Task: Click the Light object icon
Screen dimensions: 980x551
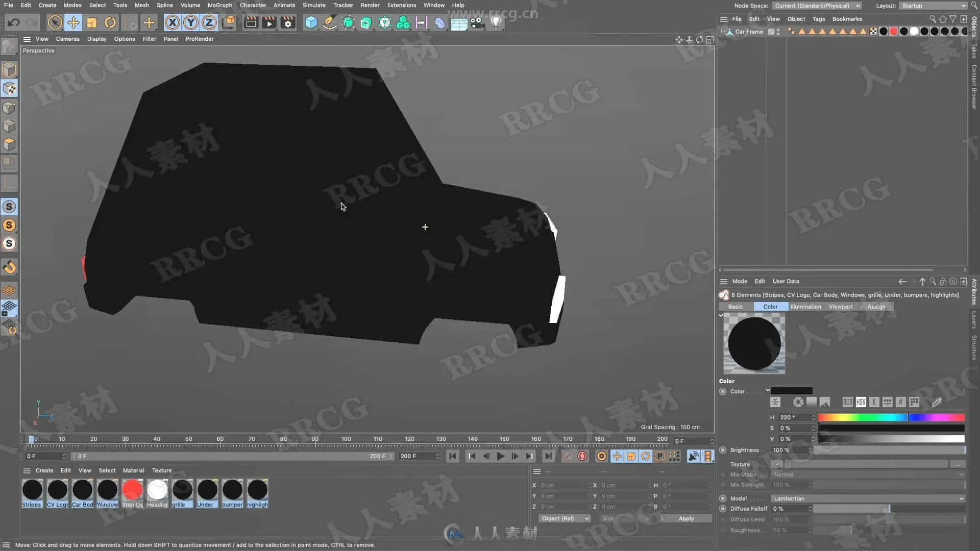Action: 496,22
